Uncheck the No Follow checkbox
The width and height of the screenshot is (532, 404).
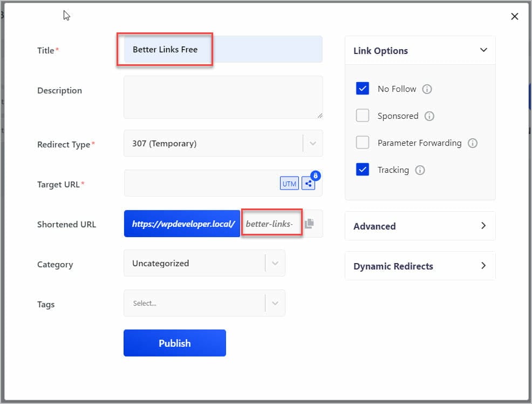click(x=363, y=89)
